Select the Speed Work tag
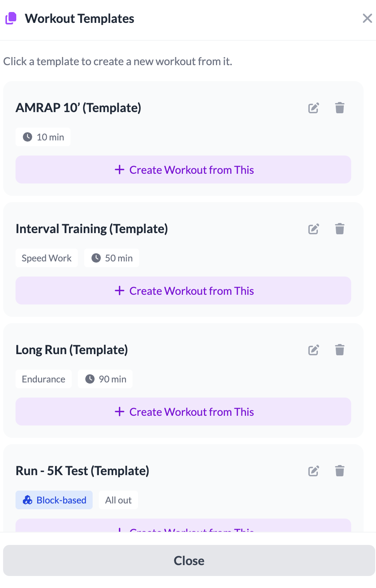 pos(47,258)
